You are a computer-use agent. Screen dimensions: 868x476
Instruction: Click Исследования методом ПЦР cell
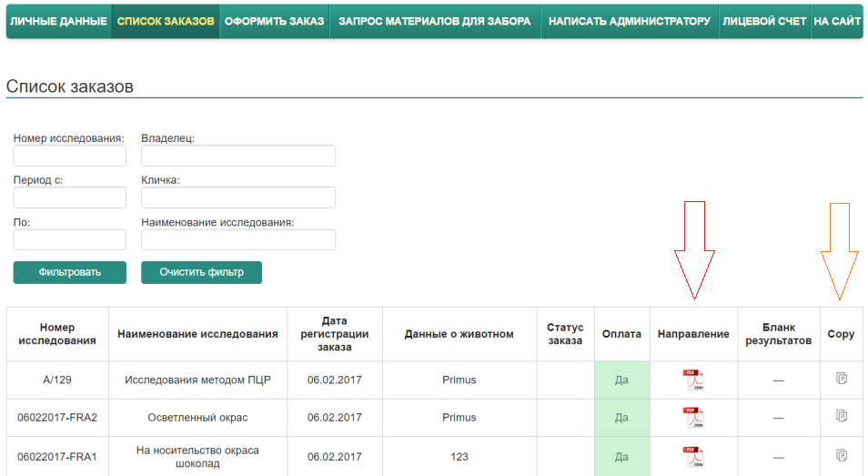(197, 380)
